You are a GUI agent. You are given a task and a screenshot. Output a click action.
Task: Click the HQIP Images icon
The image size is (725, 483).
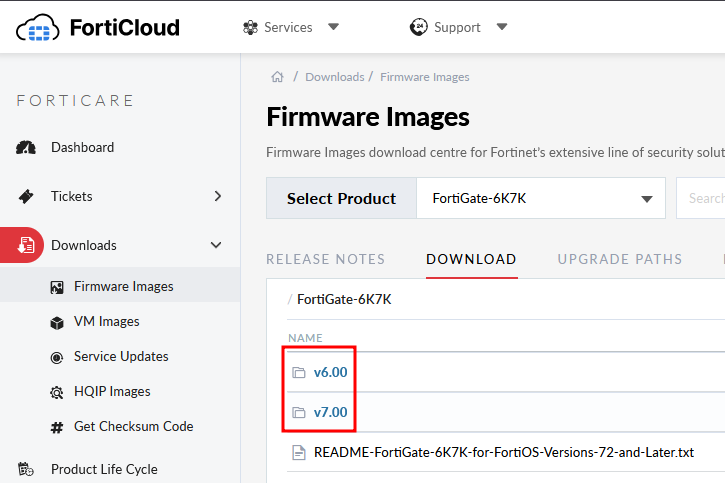click(56, 392)
